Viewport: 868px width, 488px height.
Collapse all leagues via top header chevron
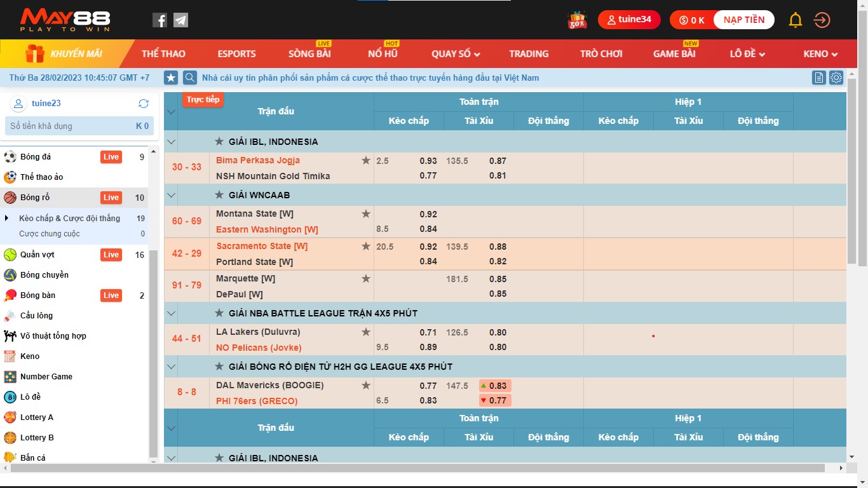[x=170, y=112]
